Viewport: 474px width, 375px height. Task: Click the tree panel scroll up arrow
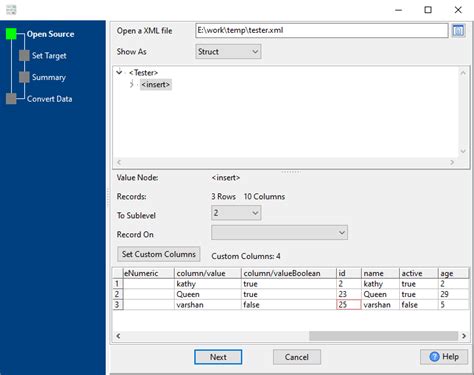(463, 73)
